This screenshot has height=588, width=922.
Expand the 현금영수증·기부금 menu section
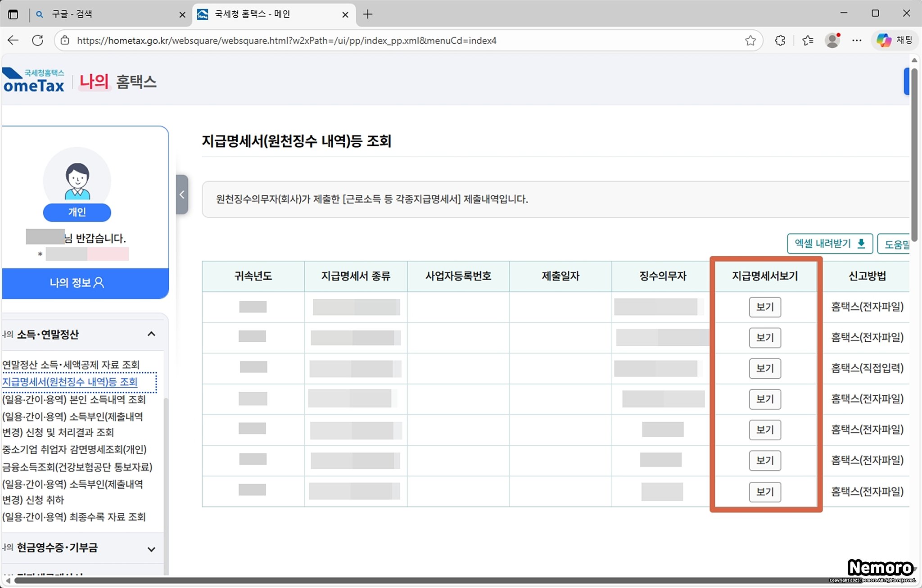151,549
